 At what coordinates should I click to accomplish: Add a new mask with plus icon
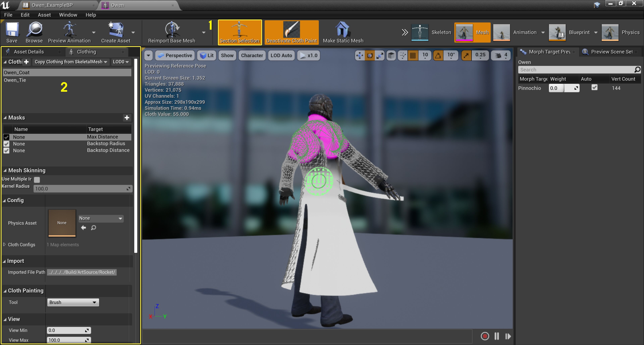[127, 118]
